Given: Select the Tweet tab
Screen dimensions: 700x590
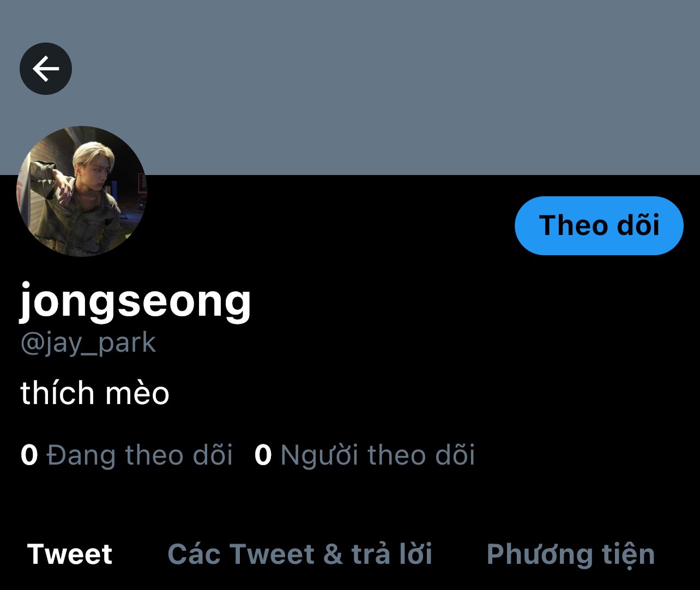Looking at the screenshot, I should tap(70, 554).
